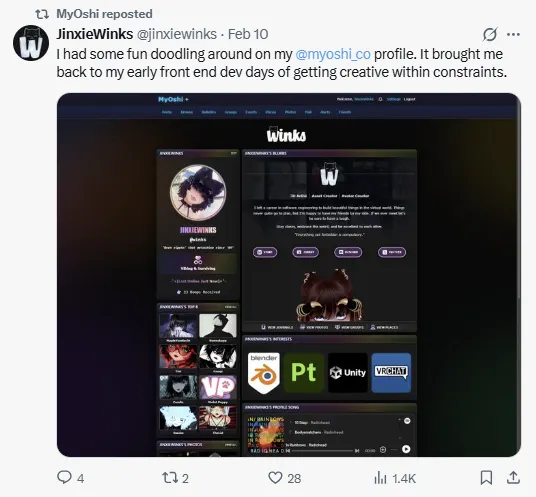Share the post via upload icon
The width and height of the screenshot is (536, 497).
(x=513, y=477)
